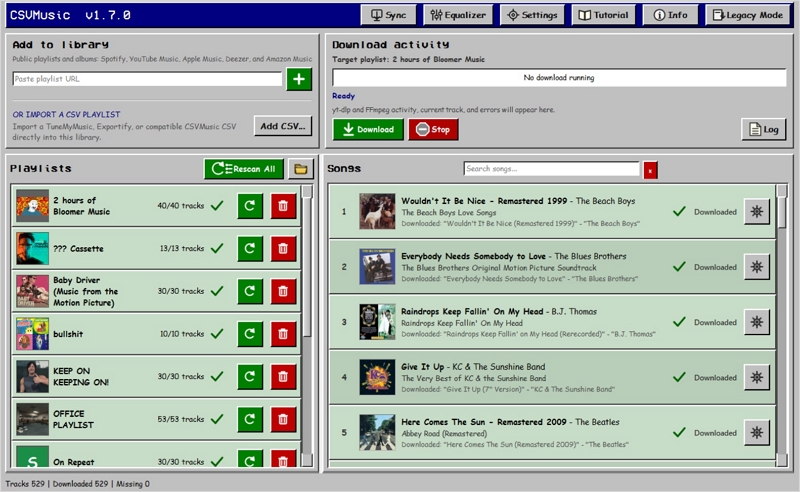Rescan the KEEP ON KEEPING ON! playlist

click(x=250, y=377)
